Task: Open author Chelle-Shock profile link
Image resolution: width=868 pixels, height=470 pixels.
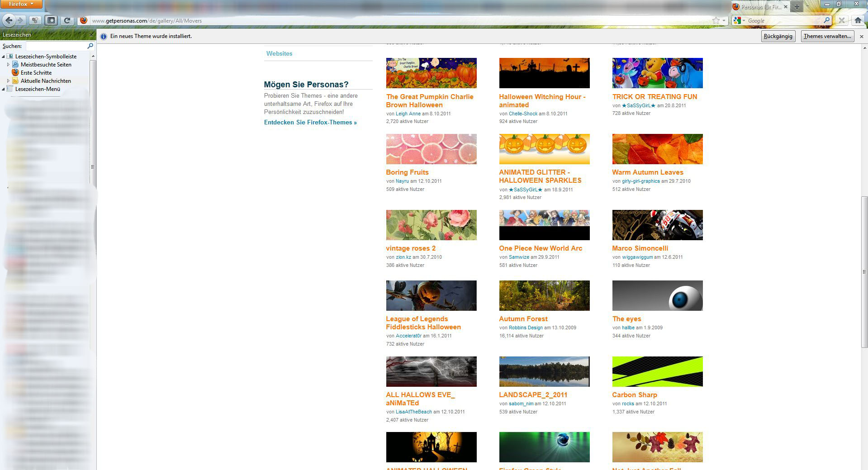Action: point(523,114)
